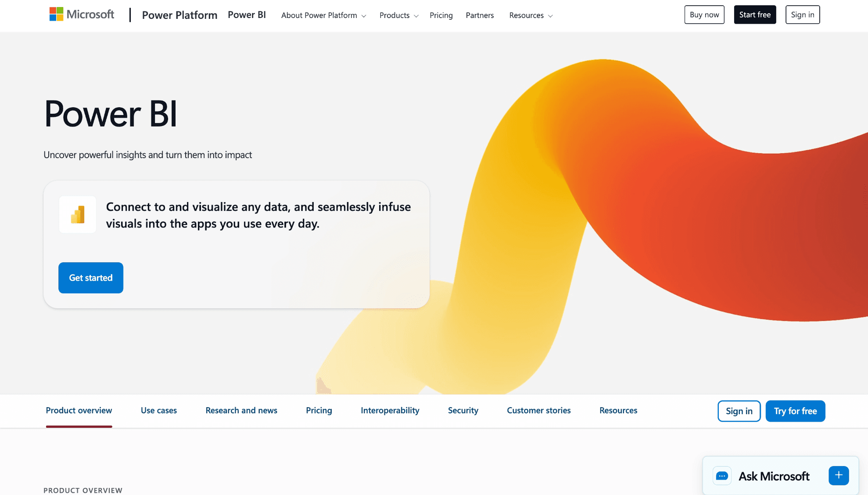Open the Customer stories tab
This screenshot has width=868, height=495.
[538, 410]
